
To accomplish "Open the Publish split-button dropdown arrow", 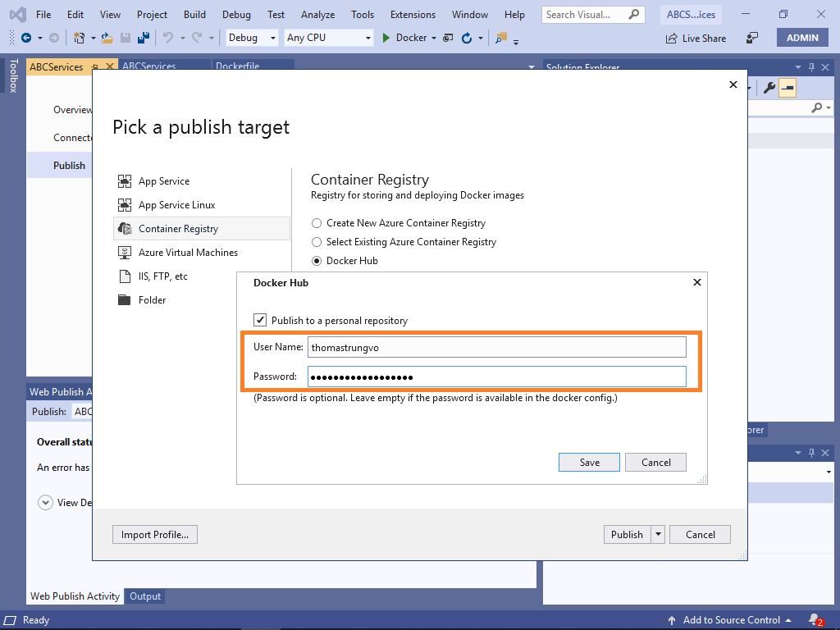I will click(x=658, y=534).
